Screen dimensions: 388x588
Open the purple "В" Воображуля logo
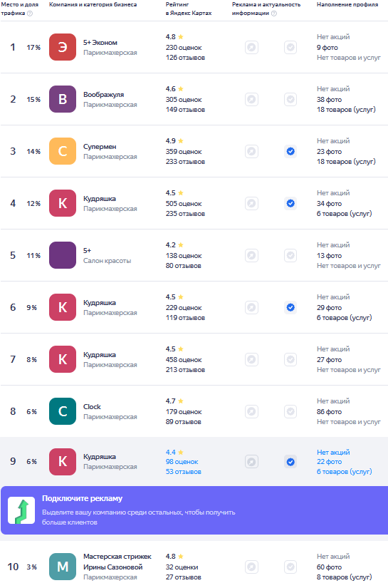(x=63, y=99)
